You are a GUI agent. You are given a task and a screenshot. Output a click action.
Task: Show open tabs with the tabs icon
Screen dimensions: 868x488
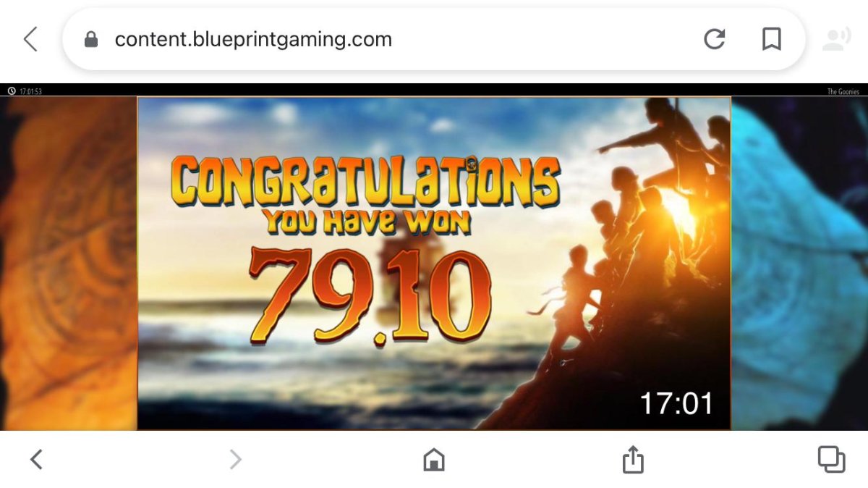coord(832,459)
